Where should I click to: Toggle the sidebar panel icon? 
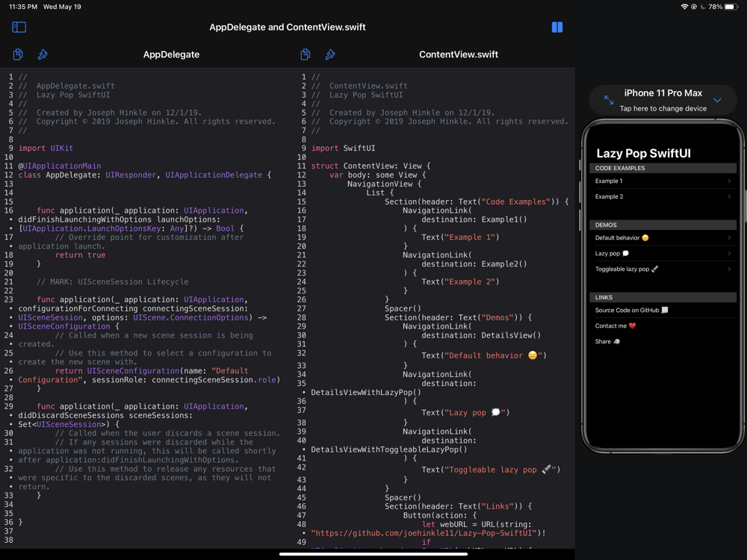coord(19,27)
